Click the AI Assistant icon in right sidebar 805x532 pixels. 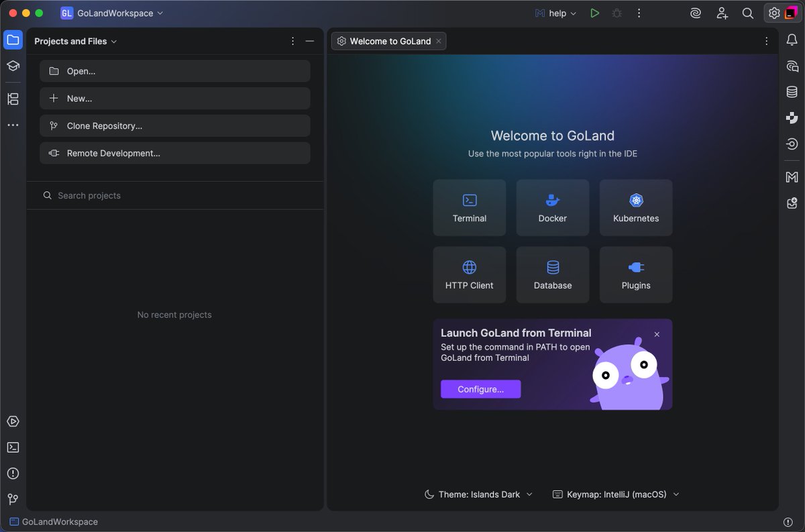click(x=791, y=66)
